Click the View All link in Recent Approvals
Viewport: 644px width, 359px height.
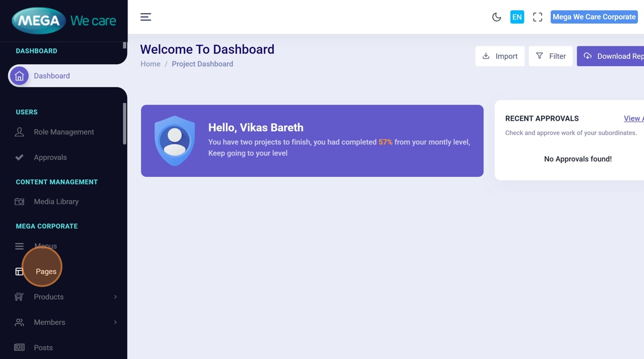633,118
